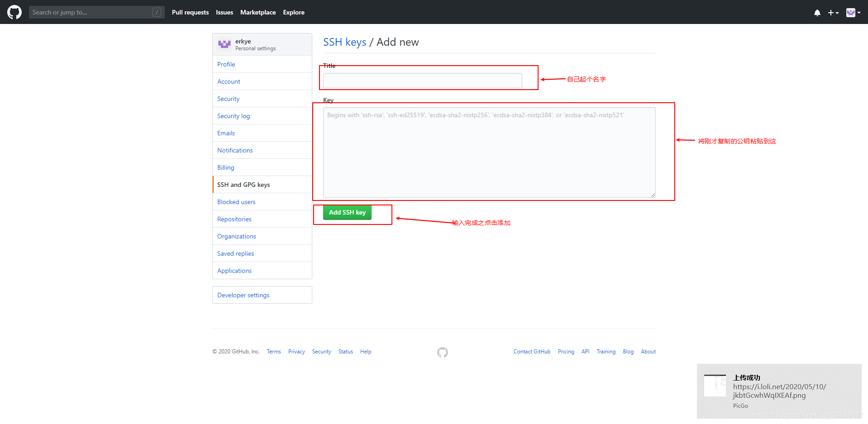This screenshot has width=868, height=424.
Task: Click the PicGo upload notification thumbnail
Action: [715, 386]
